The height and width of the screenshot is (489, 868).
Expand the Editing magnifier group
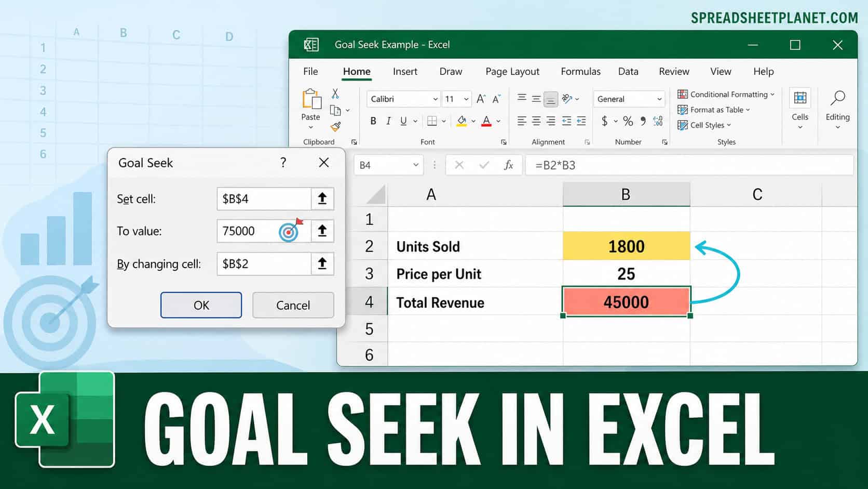pyautogui.click(x=837, y=109)
